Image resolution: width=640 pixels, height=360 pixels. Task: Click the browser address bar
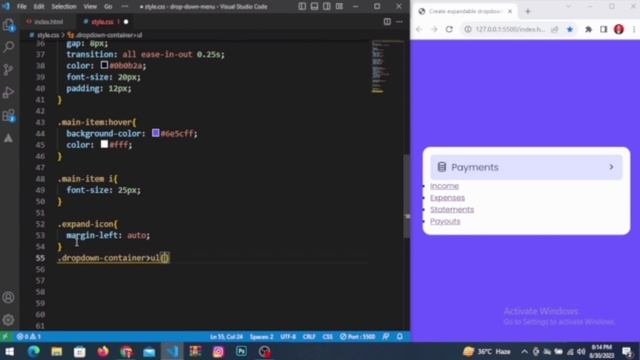coord(510,29)
